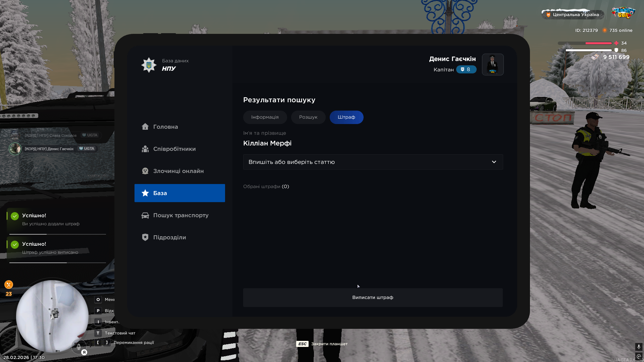Image resolution: width=644 pixels, height=362 pixels.
Task: Click the НПУ police badge logo
Action: tap(149, 65)
